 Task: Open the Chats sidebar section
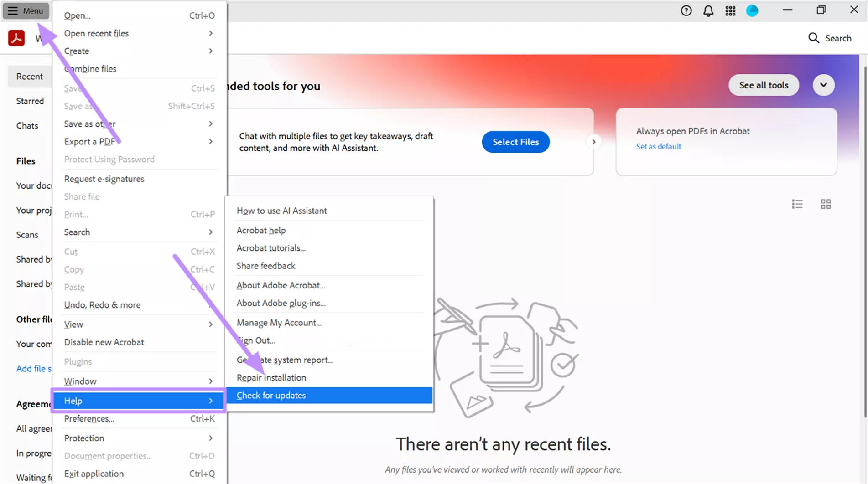[27, 126]
